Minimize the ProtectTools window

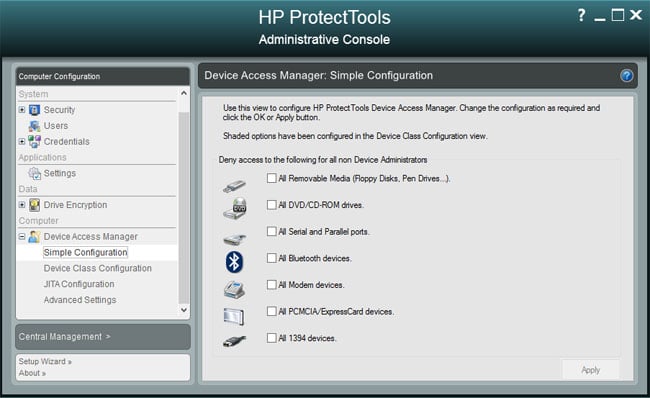[599, 18]
